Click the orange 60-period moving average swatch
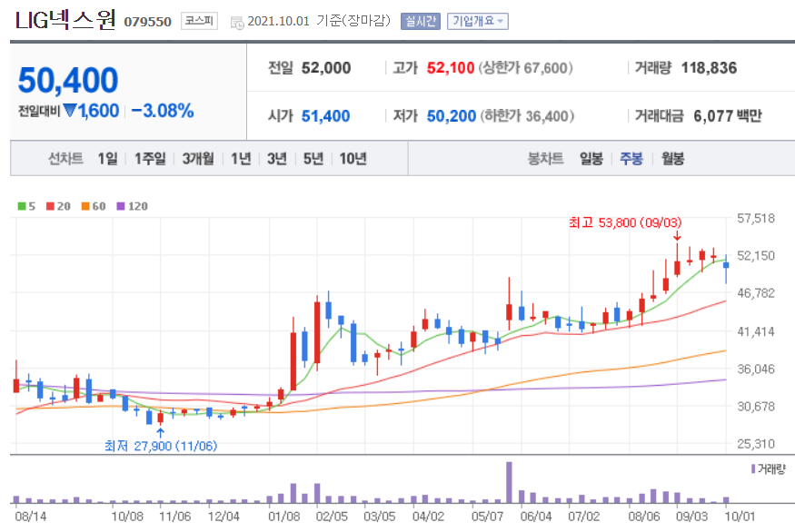This screenshot has width=795, height=532. pyautogui.click(x=85, y=206)
